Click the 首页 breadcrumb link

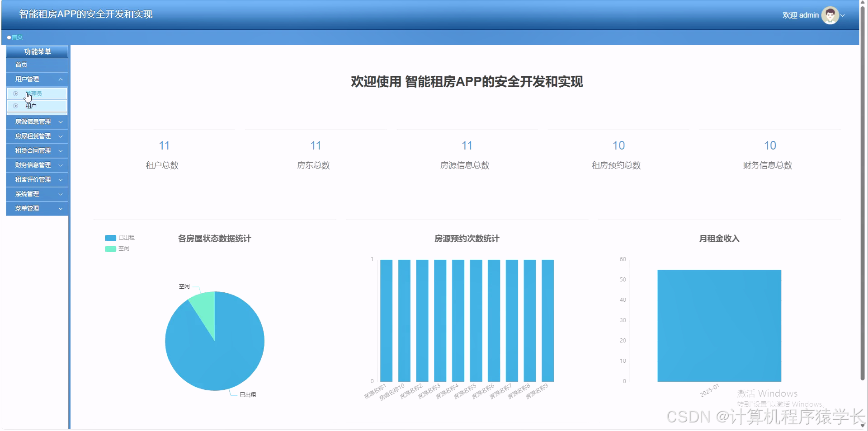pos(17,37)
